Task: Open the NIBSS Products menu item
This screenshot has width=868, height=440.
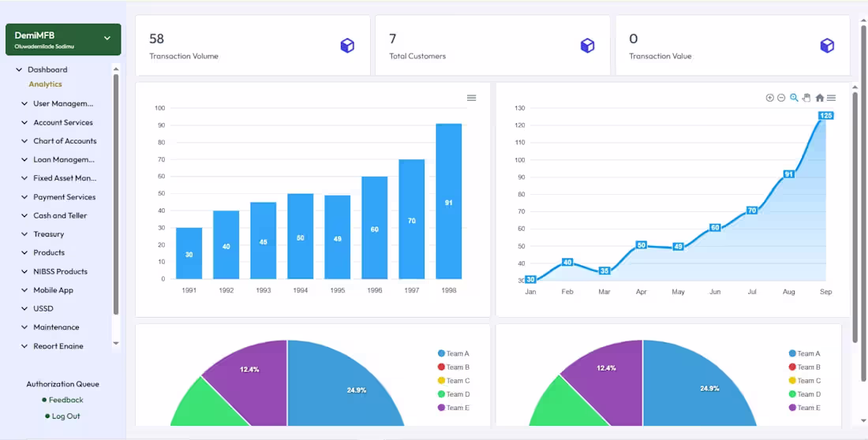Action: pos(54,271)
